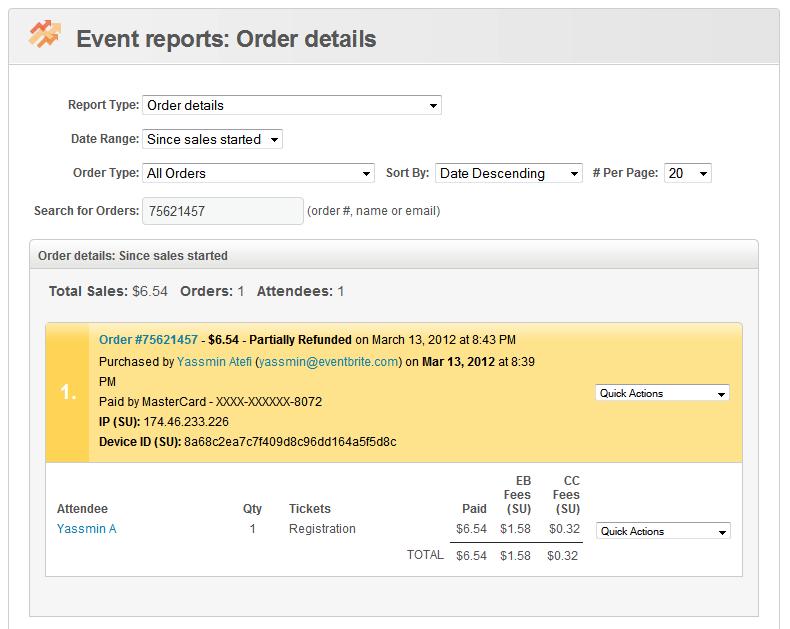Image resolution: width=790 pixels, height=629 pixels.
Task: Click the Event reports arrow logo icon
Action: [x=45, y=34]
